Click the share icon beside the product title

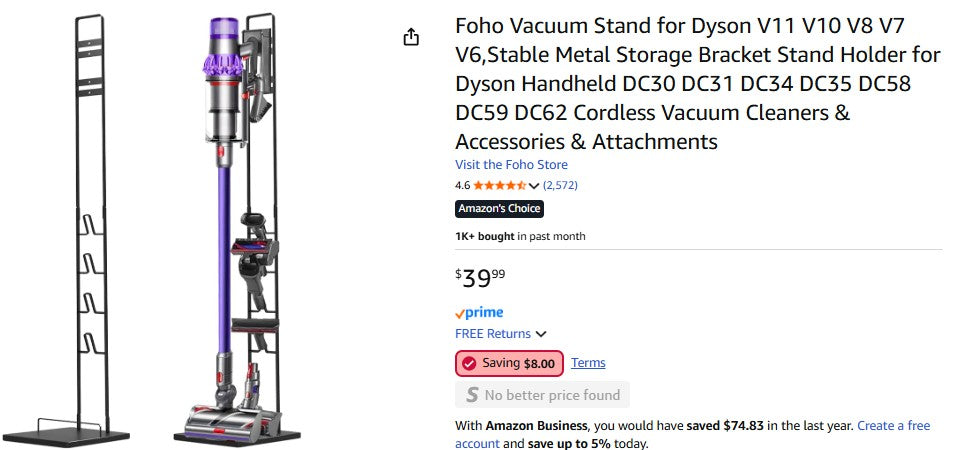point(411,37)
